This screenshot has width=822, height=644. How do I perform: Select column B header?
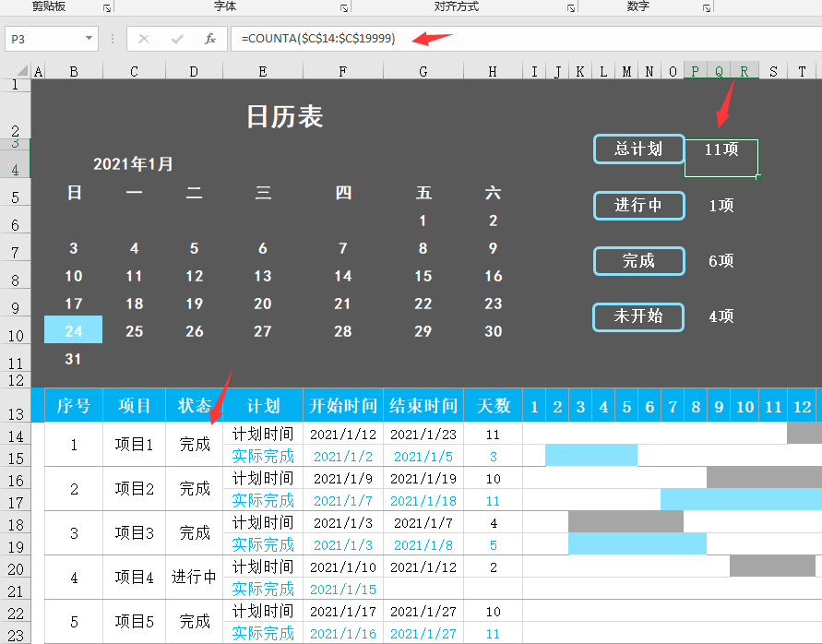pyautogui.click(x=74, y=71)
